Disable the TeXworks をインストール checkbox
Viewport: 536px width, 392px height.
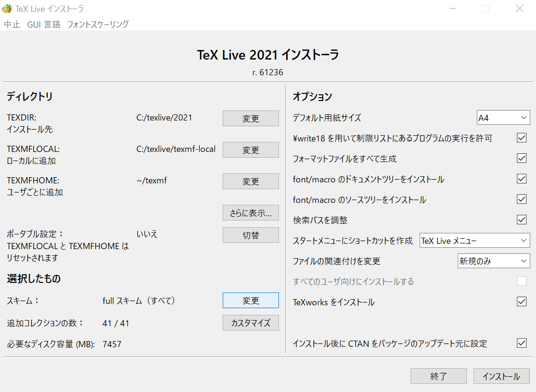522,302
